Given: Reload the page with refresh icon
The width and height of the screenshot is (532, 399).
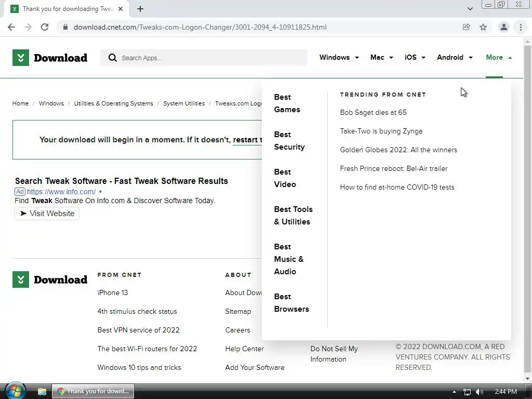Looking at the screenshot, I should (x=45, y=27).
